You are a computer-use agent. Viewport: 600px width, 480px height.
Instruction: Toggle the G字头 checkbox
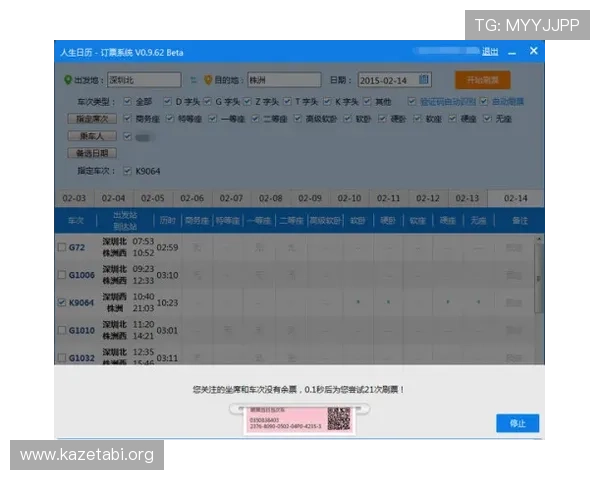pyautogui.click(x=207, y=101)
